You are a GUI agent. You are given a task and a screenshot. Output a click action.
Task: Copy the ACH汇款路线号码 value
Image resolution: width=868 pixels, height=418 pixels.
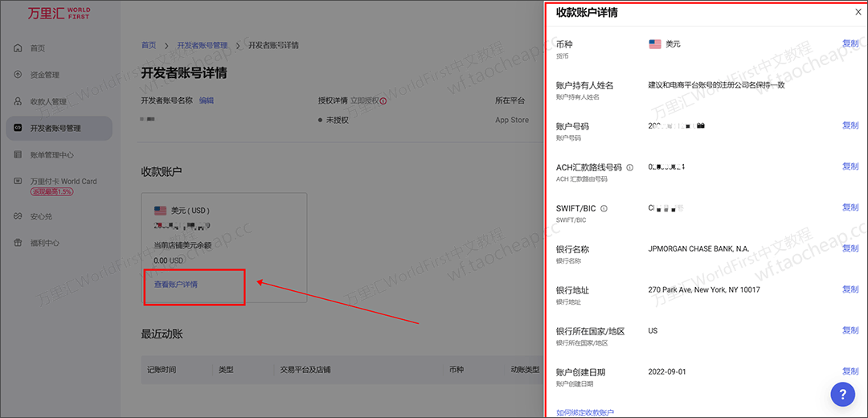tap(850, 166)
